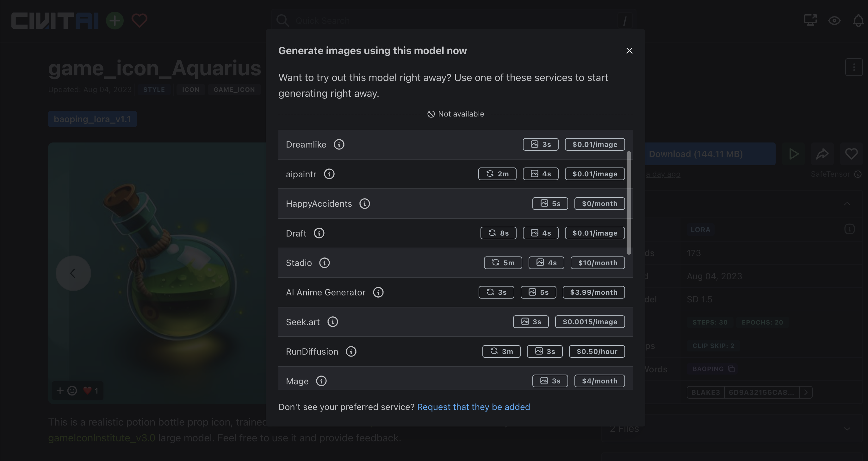
Task: Select the aipaintr service row
Action: pos(455,174)
